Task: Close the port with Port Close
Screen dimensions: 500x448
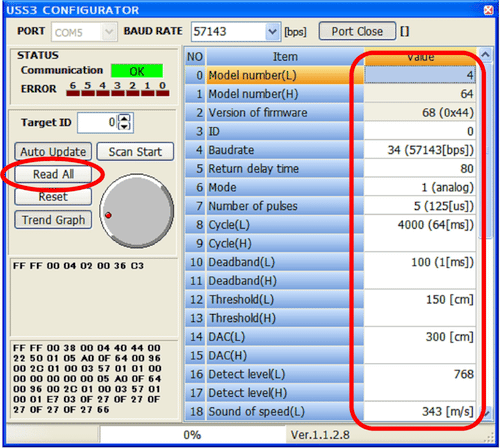Action: coord(357,31)
